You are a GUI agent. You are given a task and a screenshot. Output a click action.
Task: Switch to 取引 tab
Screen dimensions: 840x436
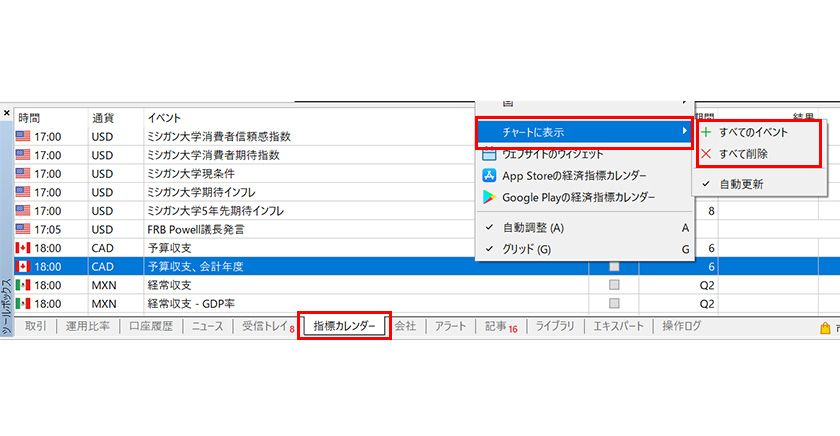35,326
